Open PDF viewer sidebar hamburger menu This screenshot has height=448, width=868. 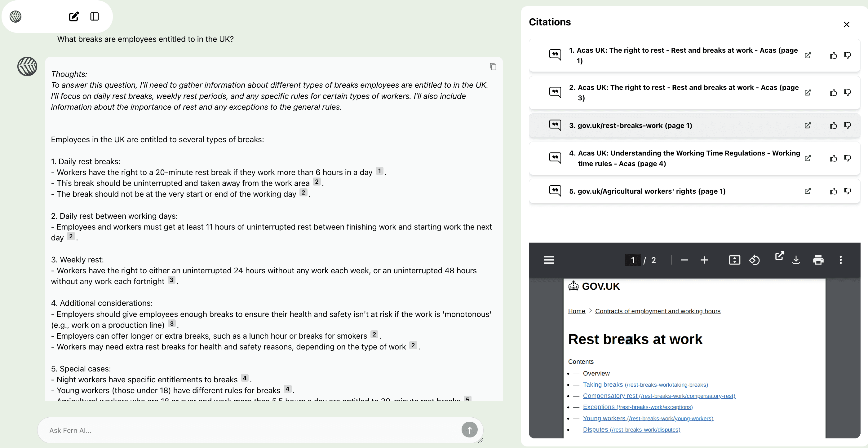(x=549, y=260)
